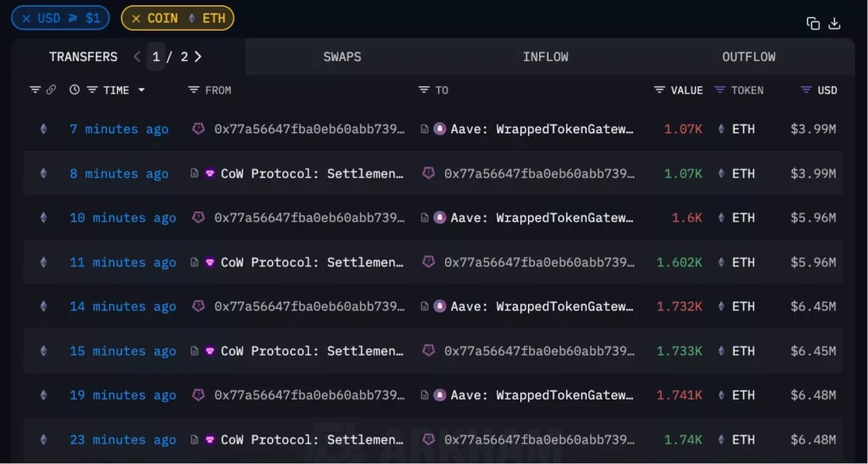Go to the previous transfers page
The width and height of the screenshot is (868, 464).
136,57
